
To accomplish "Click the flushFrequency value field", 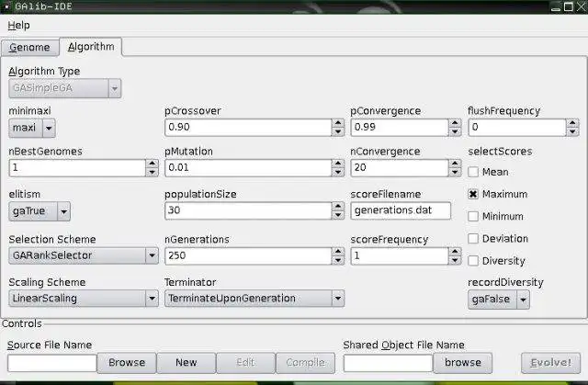I will pos(516,128).
